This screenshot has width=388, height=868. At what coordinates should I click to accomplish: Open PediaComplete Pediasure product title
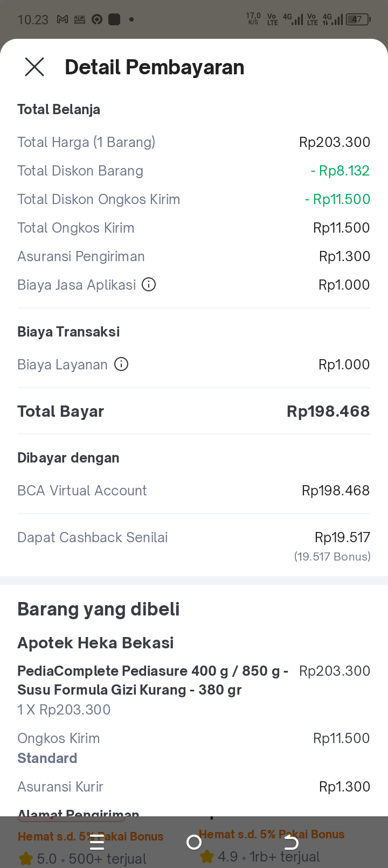(153, 680)
